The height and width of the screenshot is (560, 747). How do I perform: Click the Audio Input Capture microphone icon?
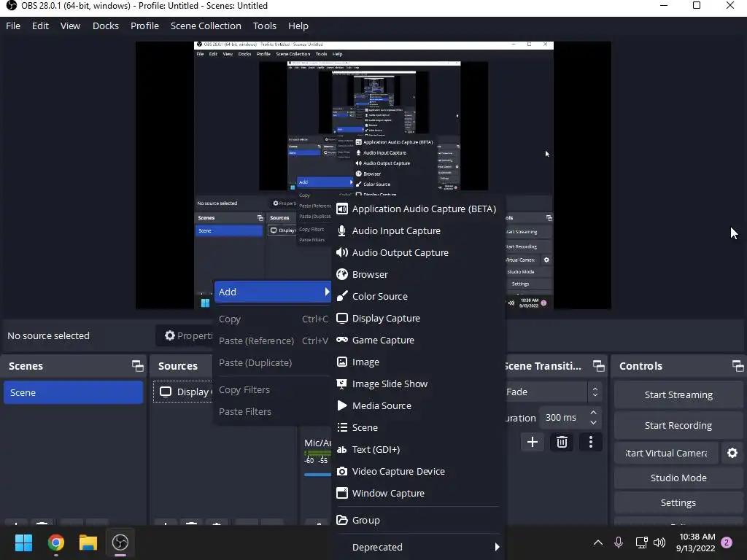point(341,231)
